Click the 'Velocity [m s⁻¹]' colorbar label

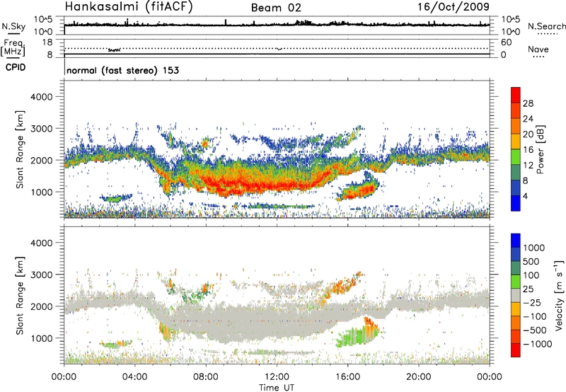tap(559, 295)
